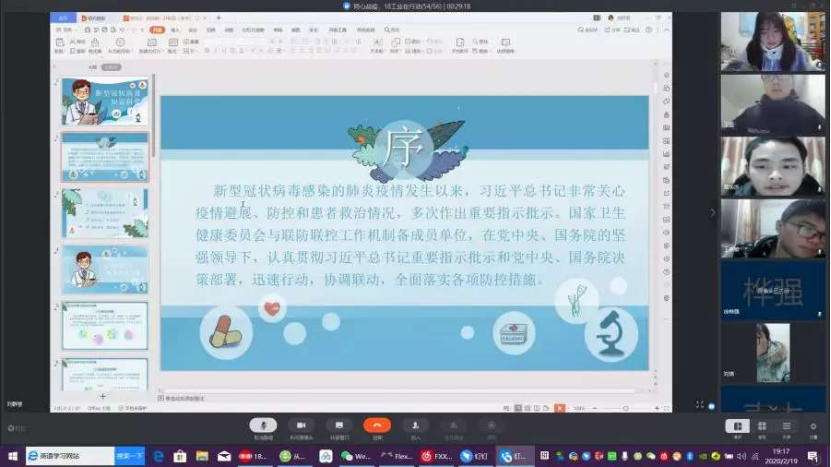831x467 pixels.
Task: Open the Microsoft Edge taskbar icon
Action: [158, 456]
